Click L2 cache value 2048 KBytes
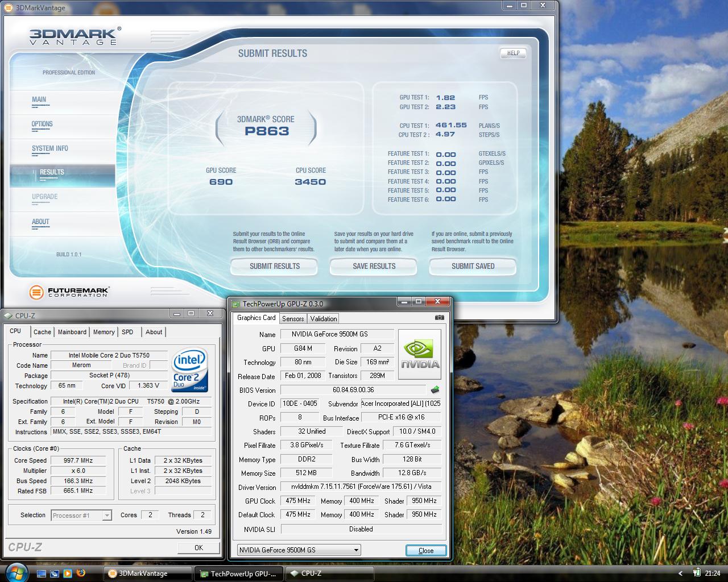 [x=183, y=481]
